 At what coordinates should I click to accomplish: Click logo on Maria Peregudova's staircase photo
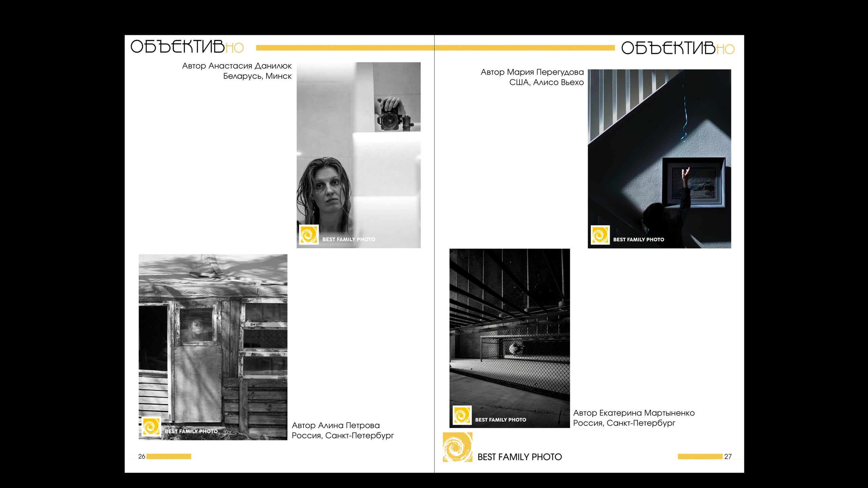[600, 235]
